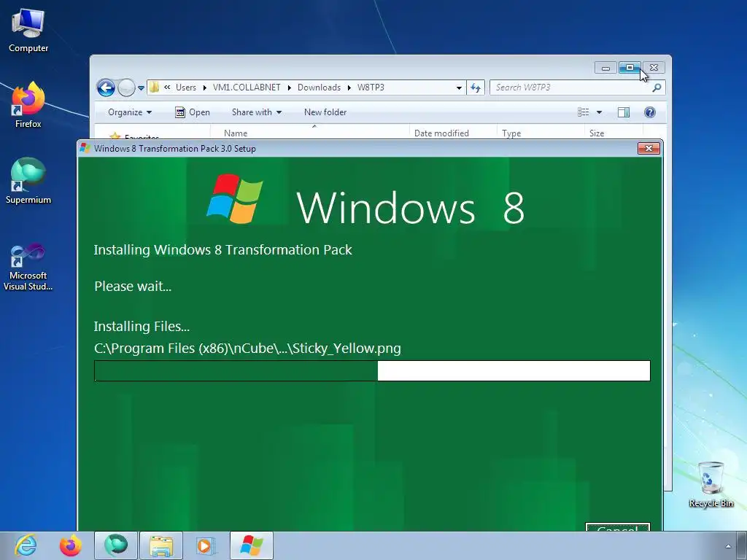Open the address bar history dropdown
The image size is (747, 560).
coord(459,87)
